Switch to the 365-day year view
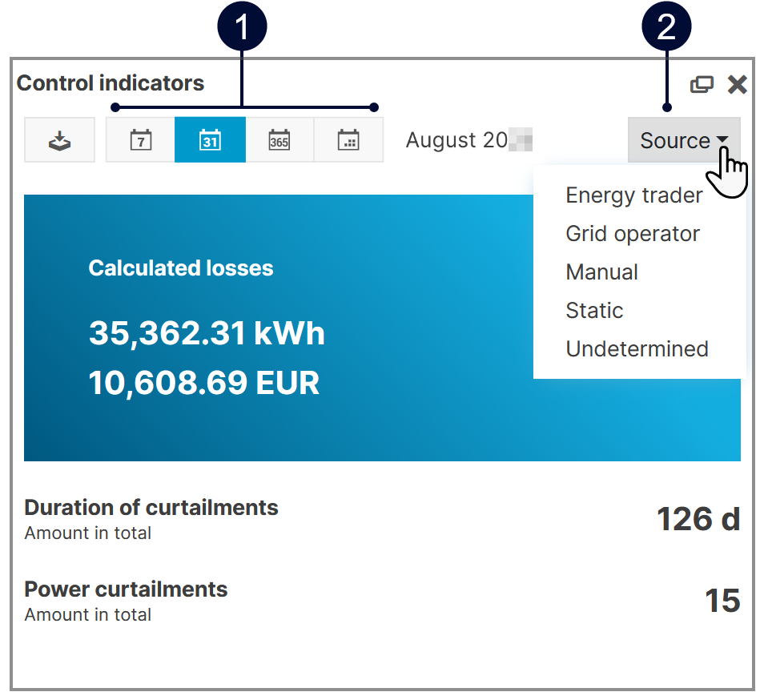 279,140
